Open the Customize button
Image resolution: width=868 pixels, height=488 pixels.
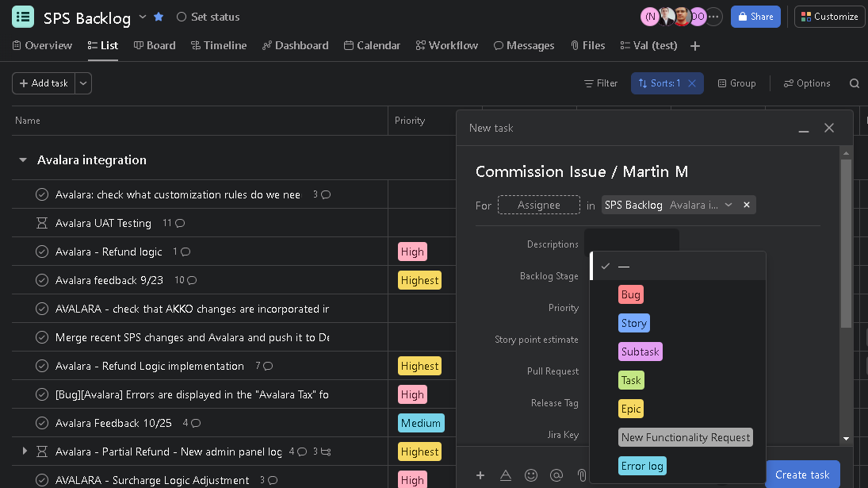coord(829,17)
